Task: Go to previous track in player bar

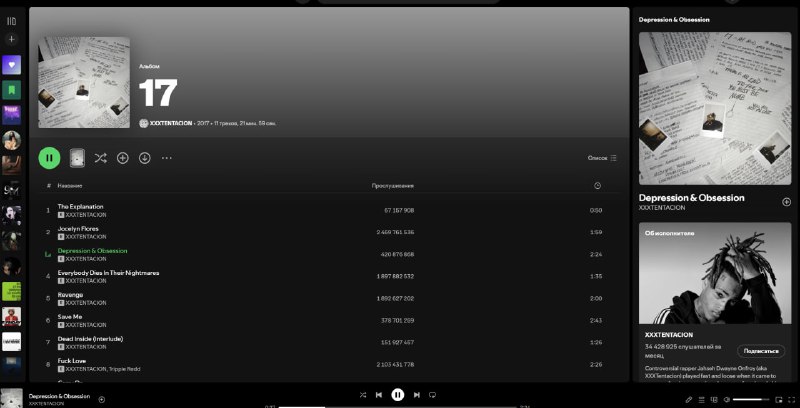Action: click(379, 395)
